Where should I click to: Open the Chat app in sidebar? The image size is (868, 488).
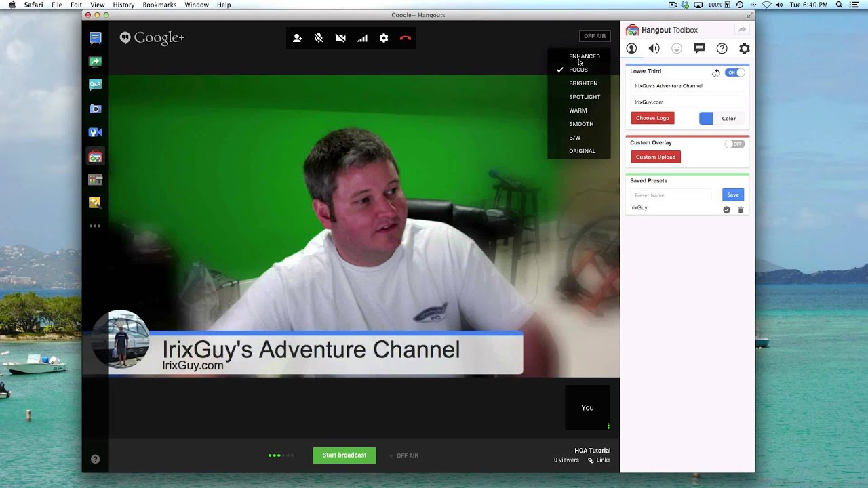click(x=95, y=38)
